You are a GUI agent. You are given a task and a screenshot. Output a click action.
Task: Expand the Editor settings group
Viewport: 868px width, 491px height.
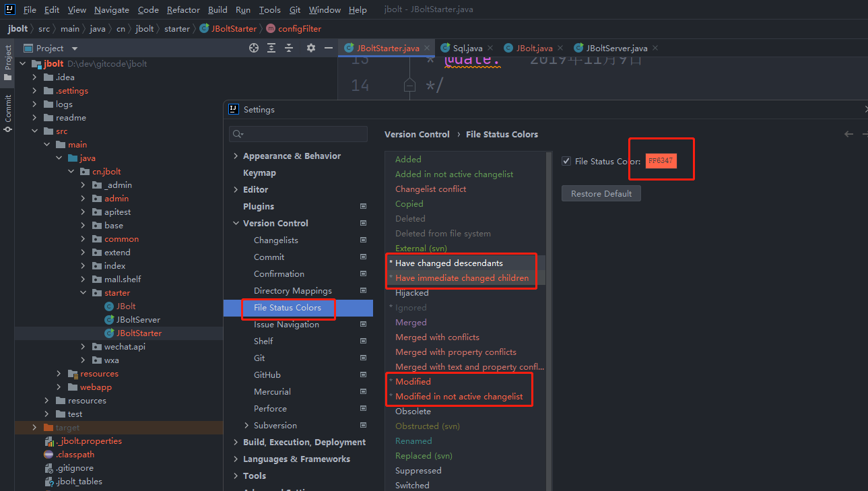point(236,189)
